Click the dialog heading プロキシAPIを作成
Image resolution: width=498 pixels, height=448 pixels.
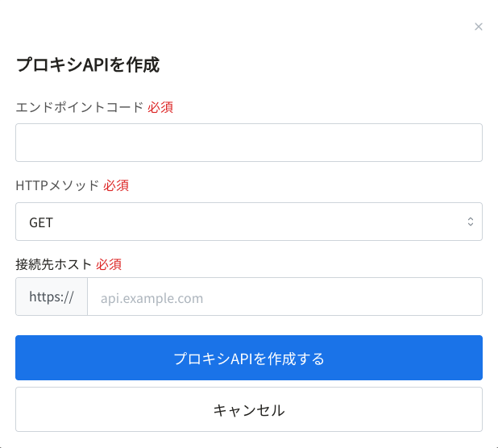[88, 64]
